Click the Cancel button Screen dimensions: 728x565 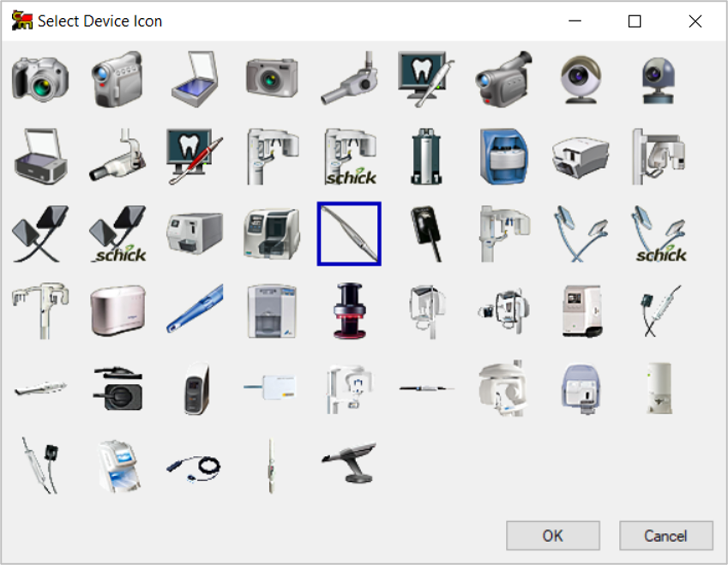[665, 536]
